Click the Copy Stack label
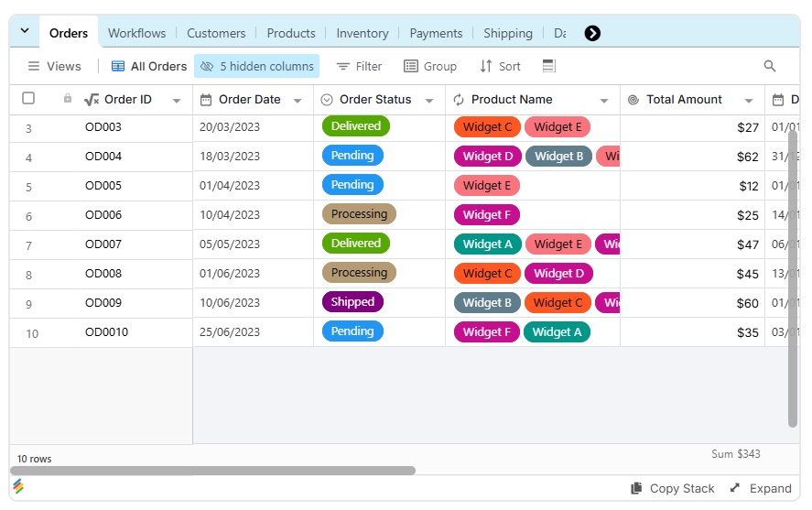This screenshot has width=812, height=510. 682,488
